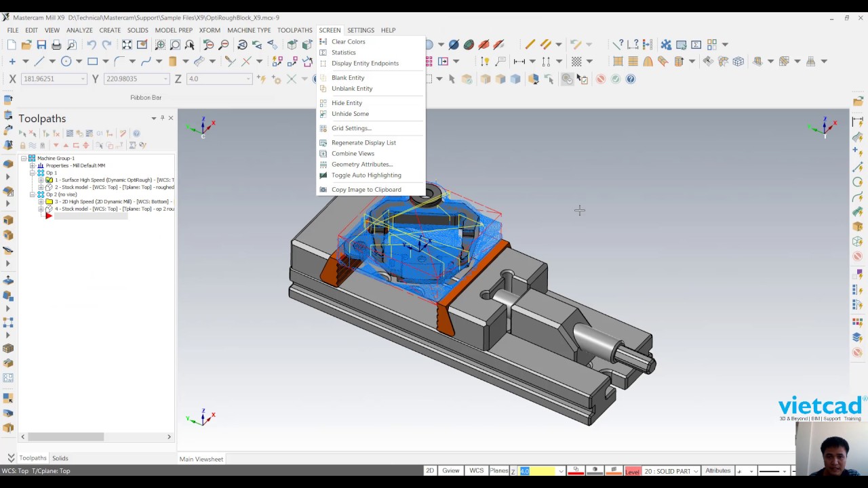This screenshot has height=488, width=868.
Task: Open the X coordinate dropdown
Action: click(x=83, y=79)
